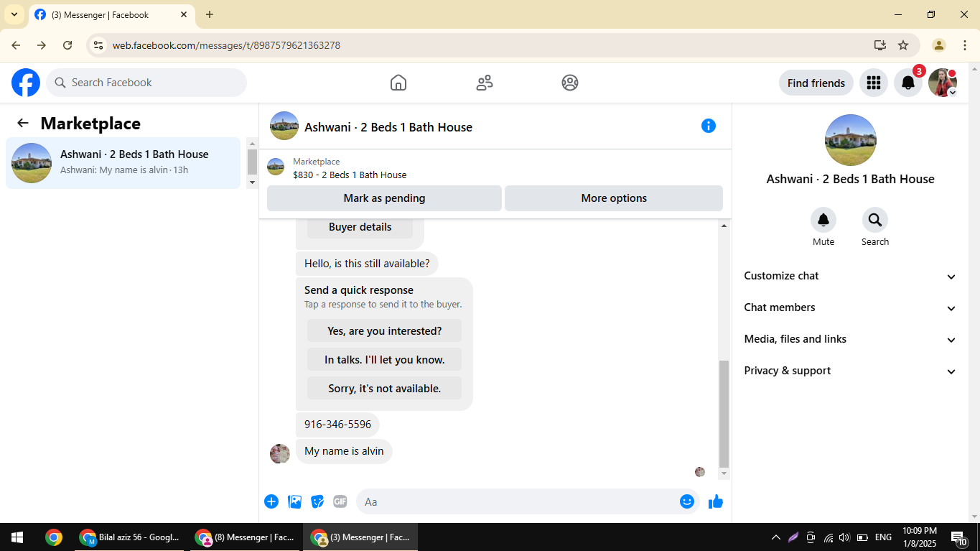Click phone number message 916-346-5596

pyautogui.click(x=337, y=425)
